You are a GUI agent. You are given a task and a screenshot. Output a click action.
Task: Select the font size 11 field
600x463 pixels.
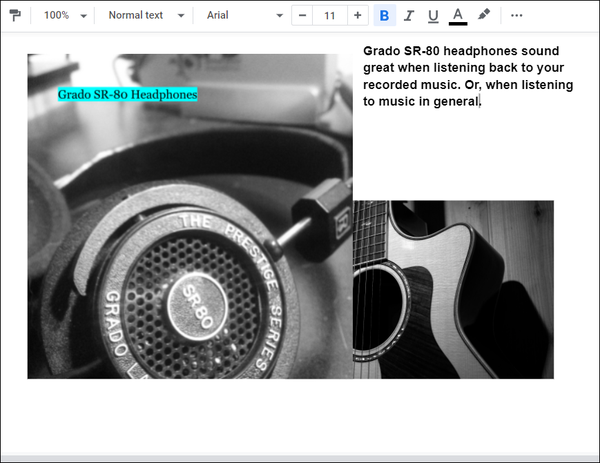[330, 16]
